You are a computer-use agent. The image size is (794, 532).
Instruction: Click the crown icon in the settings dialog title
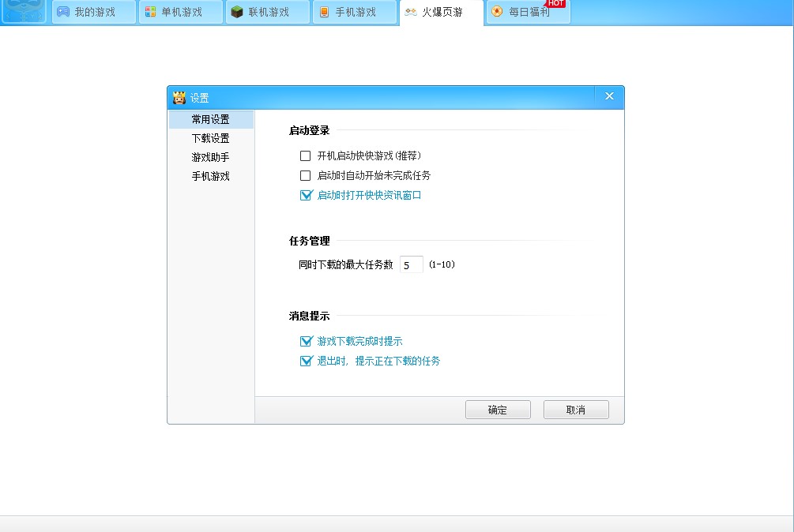tap(179, 96)
